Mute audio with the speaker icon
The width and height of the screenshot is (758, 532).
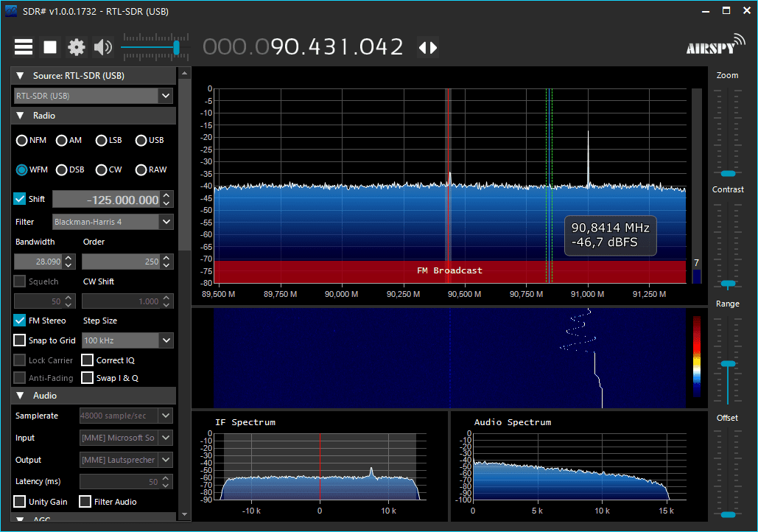click(x=102, y=47)
